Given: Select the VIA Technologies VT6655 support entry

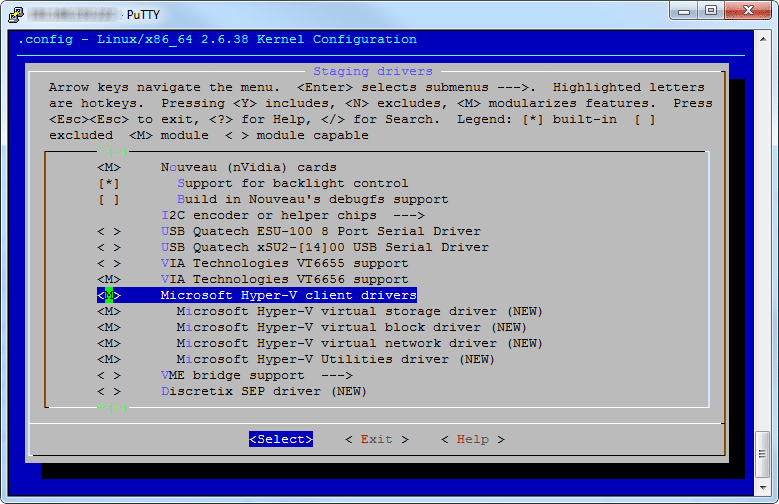Looking at the screenshot, I should (x=284, y=263).
